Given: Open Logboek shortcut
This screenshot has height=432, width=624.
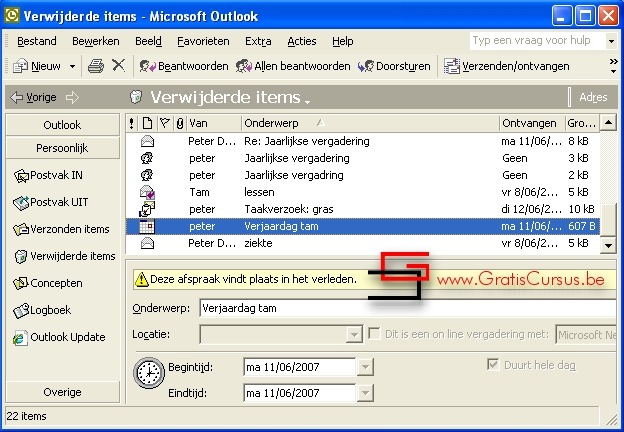Looking at the screenshot, I should (42, 310).
